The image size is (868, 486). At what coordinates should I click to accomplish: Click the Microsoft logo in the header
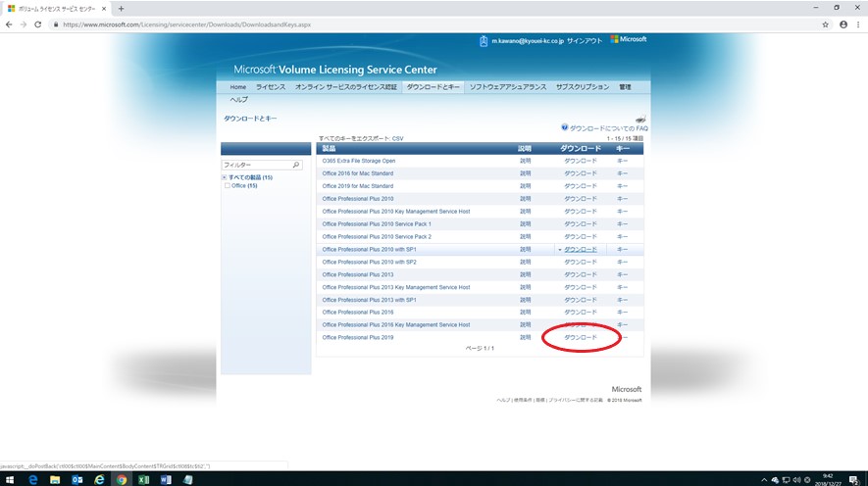click(629, 39)
